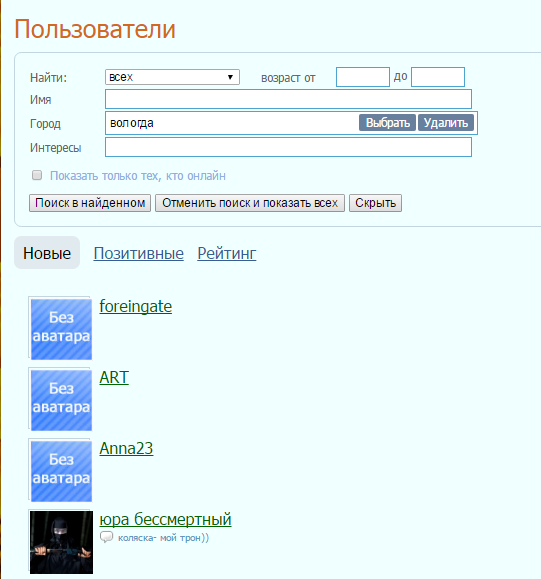Viewport: 541px width, 579px height.
Task: Switch to the Рейтинг tab
Action: tap(227, 253)
